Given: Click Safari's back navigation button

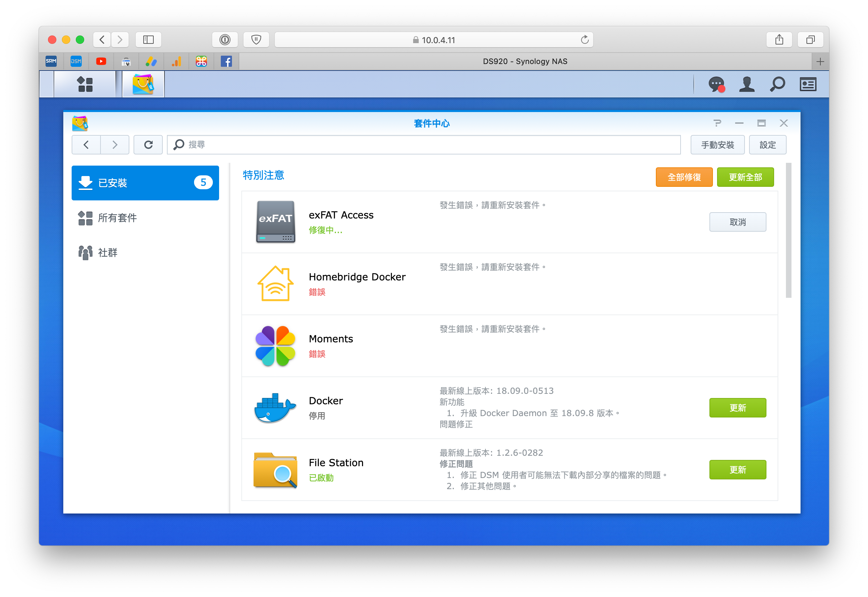Looking at the screenshot, I should (102, 40).
